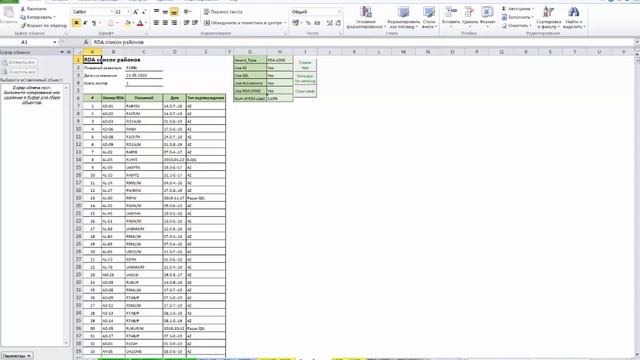Click the text orientation icon

point(187,12)
